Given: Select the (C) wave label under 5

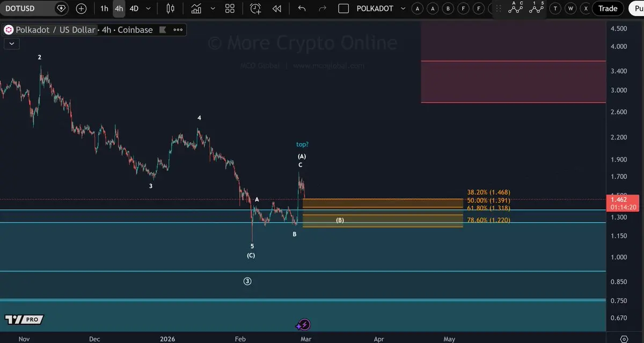Looking at the screenshot, I should [251, 256].
